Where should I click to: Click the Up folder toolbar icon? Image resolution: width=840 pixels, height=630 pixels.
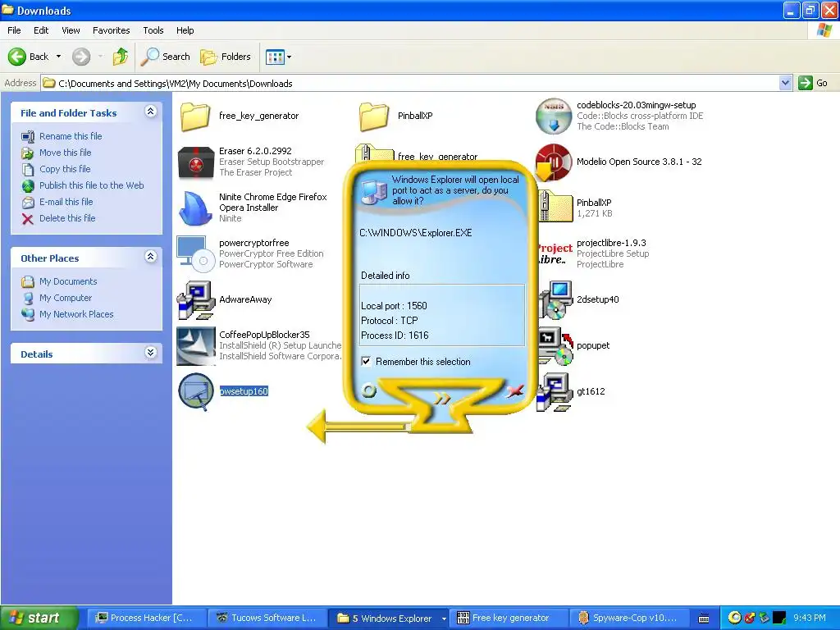[x=121, y=57]
